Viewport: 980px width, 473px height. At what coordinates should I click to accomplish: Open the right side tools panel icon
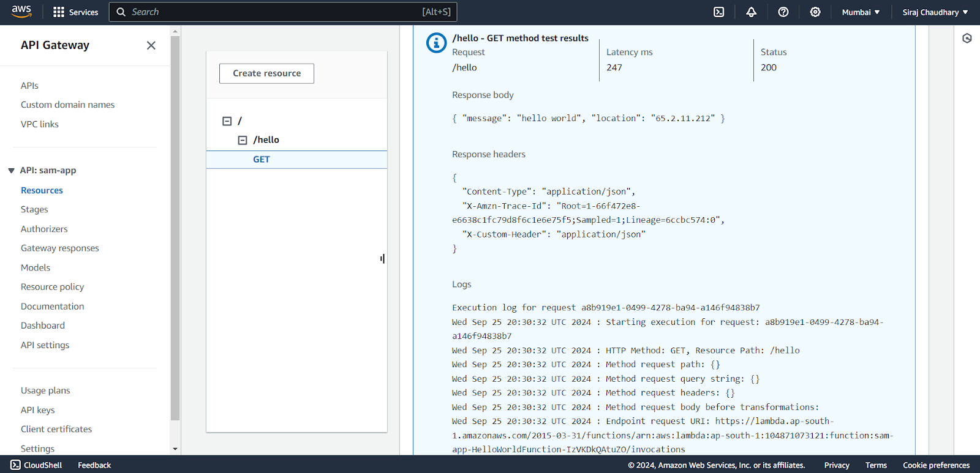tap(967, 39)
